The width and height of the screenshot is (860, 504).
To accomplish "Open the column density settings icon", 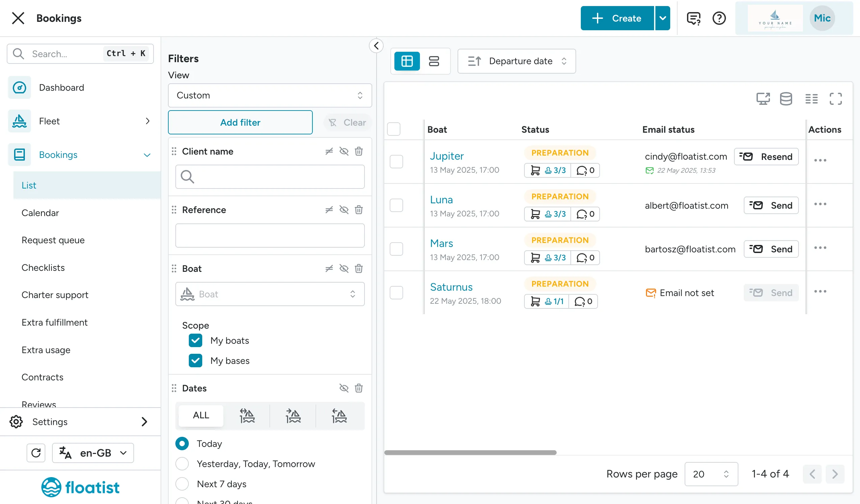I will pos(811,99).
